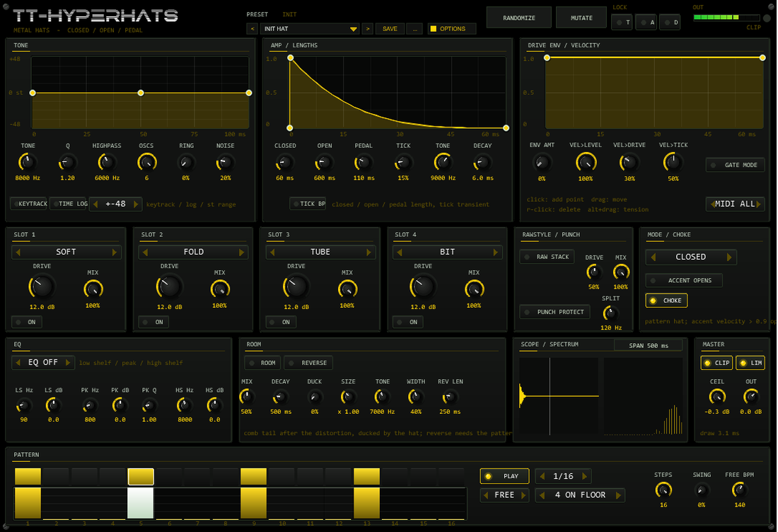Viewport: 778px width, 532px height.
Task: Click pattern step 5 accent cell
Action: point(141,476)
